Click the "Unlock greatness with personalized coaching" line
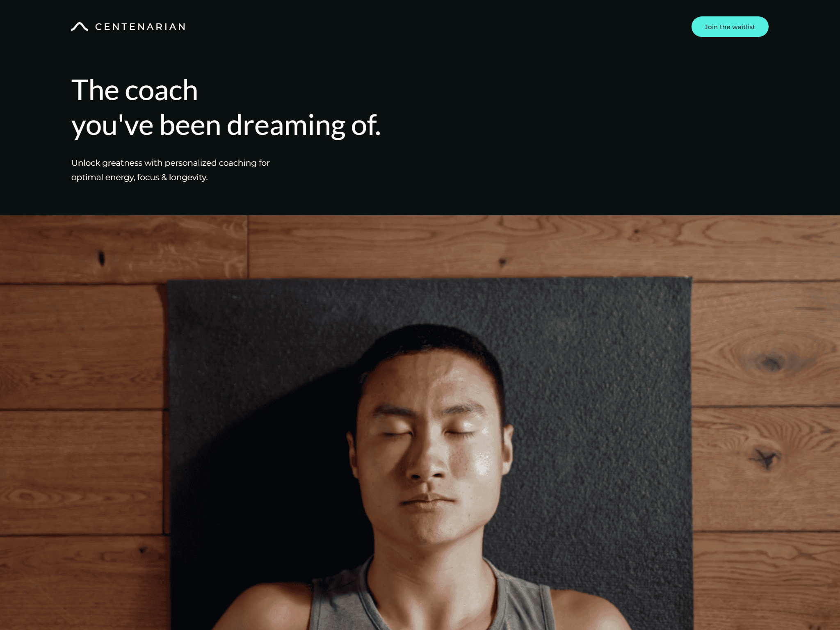Image resolution: width=840 pixels, height=630 pixels. (170, 163)
